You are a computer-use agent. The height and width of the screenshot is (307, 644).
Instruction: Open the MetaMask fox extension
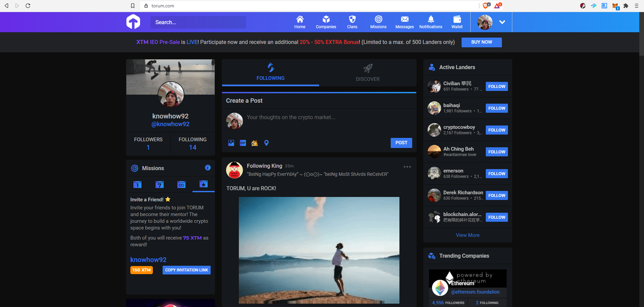pos(615,6)
